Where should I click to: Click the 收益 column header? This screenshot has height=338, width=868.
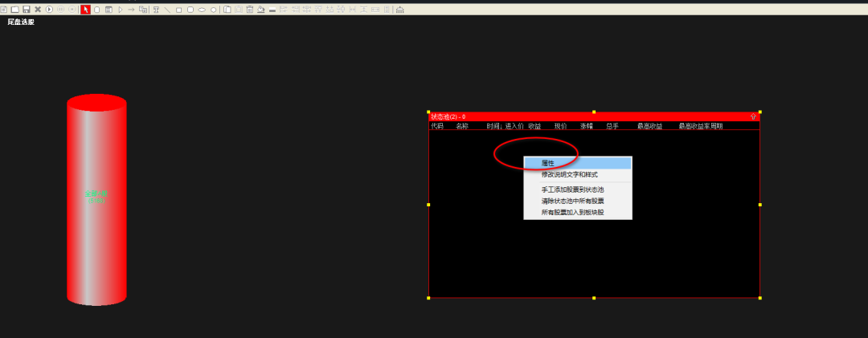point(534,126)
